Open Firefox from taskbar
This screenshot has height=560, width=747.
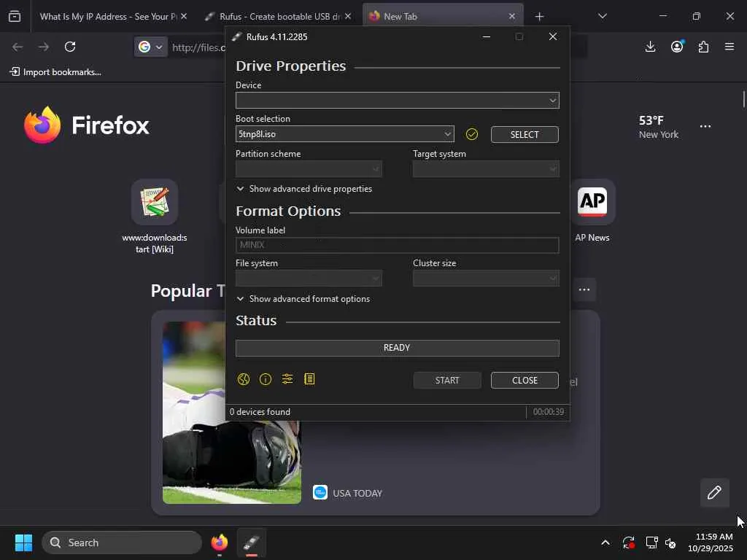click(220, 542)
